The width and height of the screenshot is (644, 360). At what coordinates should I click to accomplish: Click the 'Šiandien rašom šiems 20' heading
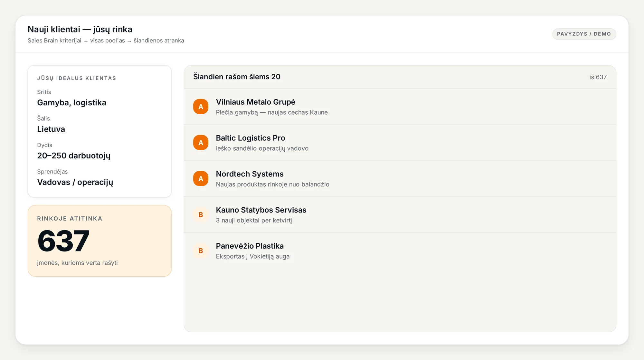point(237,77)
